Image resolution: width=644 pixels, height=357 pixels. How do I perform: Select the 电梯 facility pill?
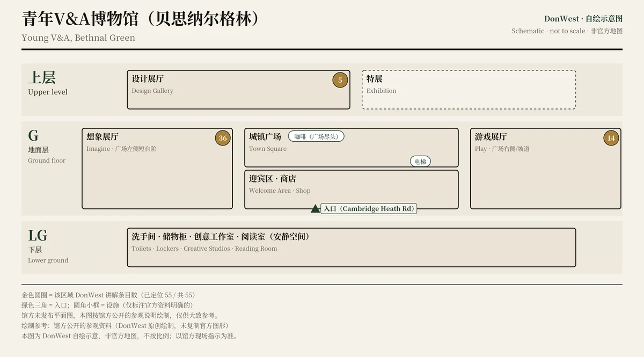click(x=420, y=161)
